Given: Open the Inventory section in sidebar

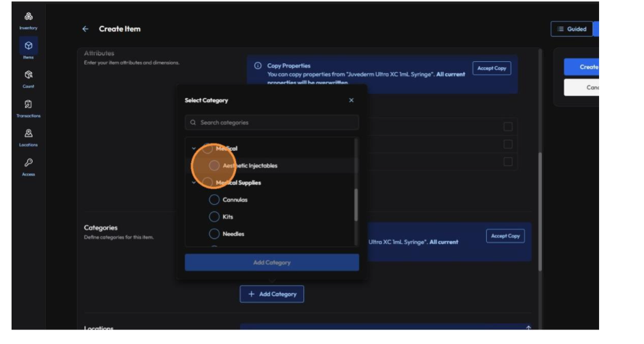Looking at the screenshot, I should pos(29,20).
